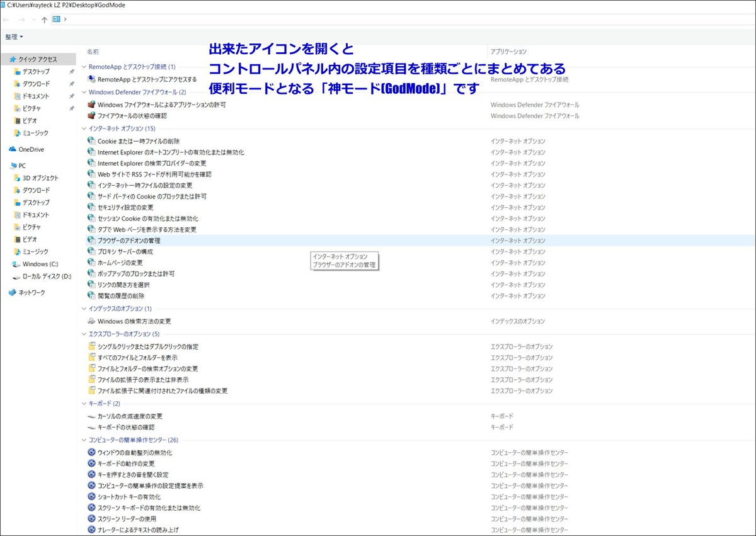Collapse インターネット オプション (15) group
Viewport: 756px width, 536px height.
(x=84, y=128)
